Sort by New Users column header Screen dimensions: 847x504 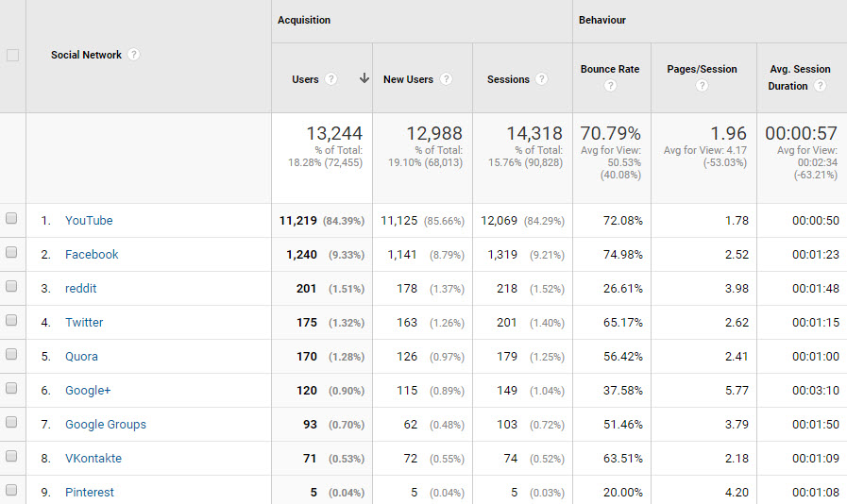coord(408,79)
